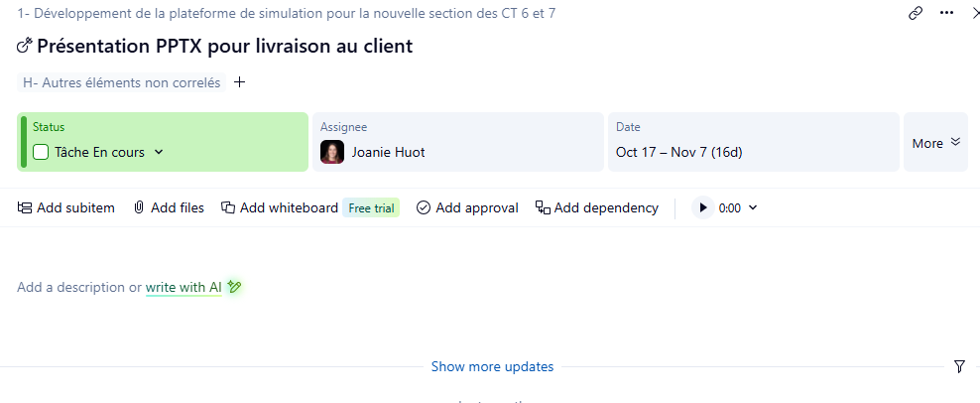Click Add approval
The height and width of the screenshot is (403, 980).
tap(467, 207)
